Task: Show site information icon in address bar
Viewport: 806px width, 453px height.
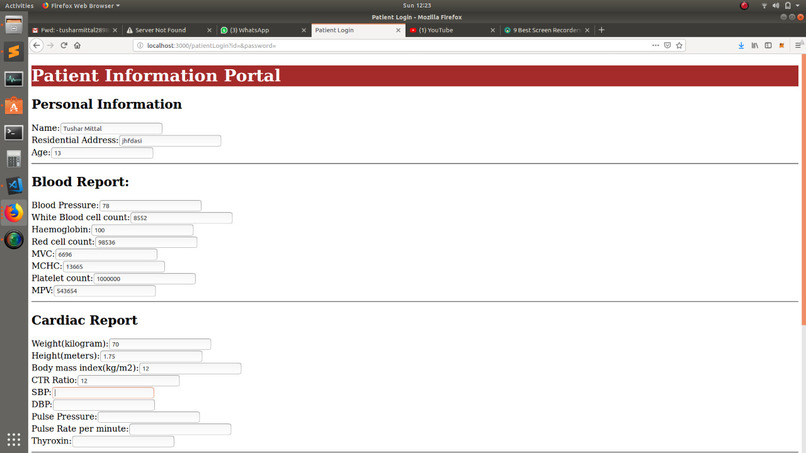Action: [x=140, y=45]
